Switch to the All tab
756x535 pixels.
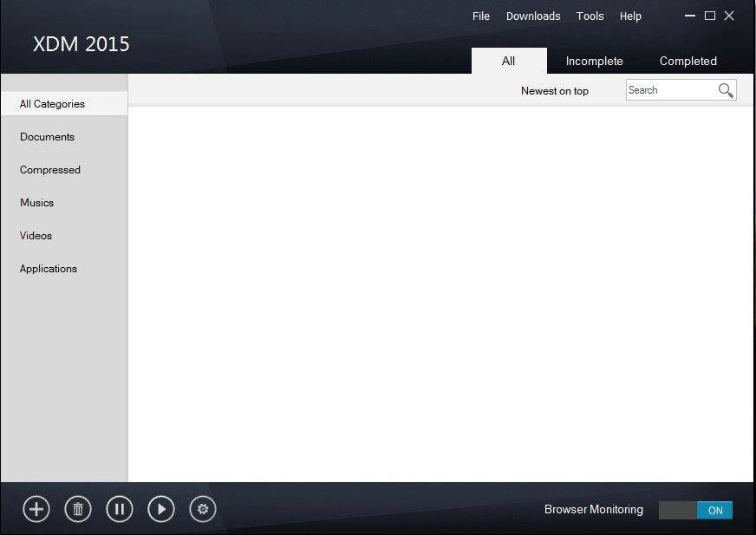(509, 61)
